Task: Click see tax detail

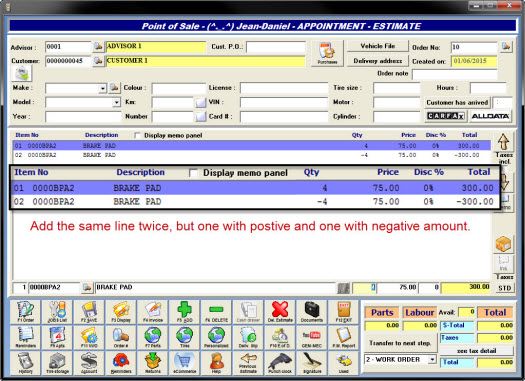Action: click(x=476, y=351)
